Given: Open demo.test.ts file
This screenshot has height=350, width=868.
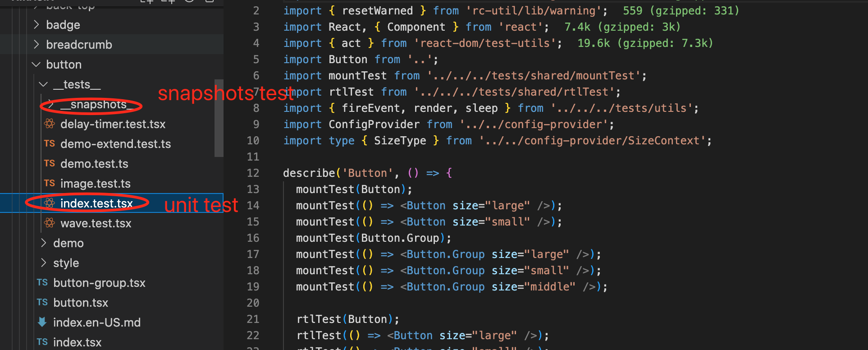Looking at the screenshot, I should [x=94, y=164].
